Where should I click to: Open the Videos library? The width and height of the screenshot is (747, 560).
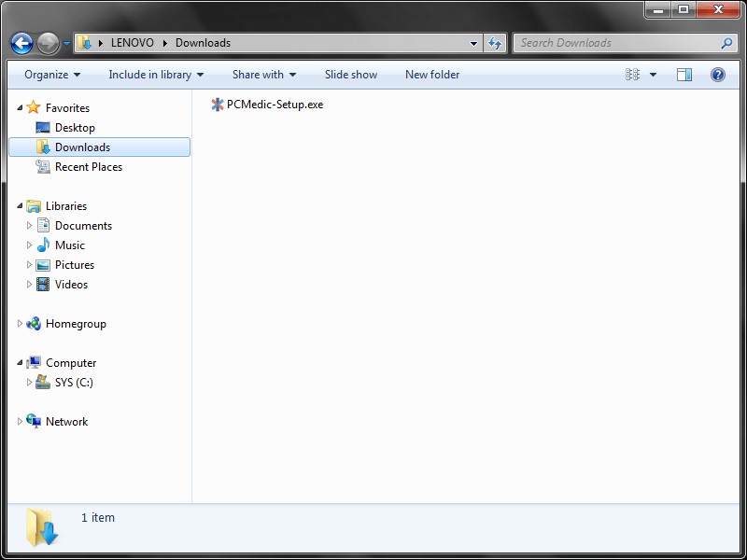click(x=72, y=285)
